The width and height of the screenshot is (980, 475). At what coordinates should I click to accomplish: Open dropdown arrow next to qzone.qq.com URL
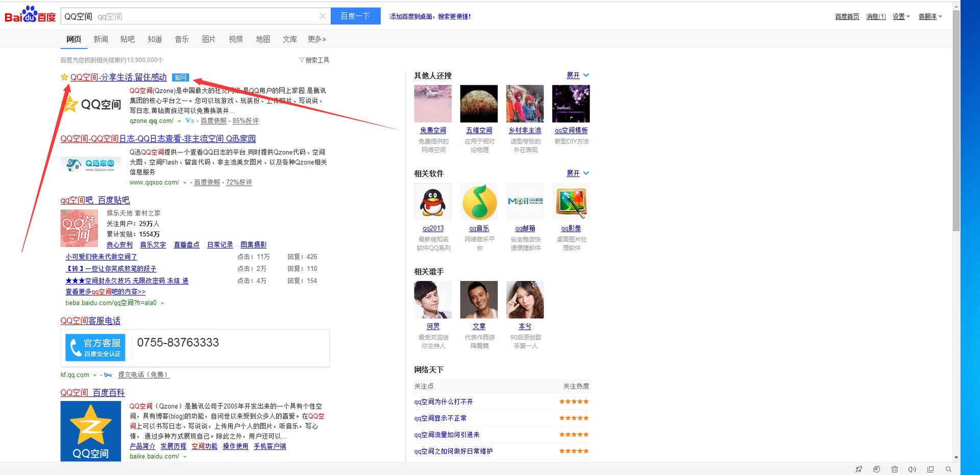pos(179,121)
